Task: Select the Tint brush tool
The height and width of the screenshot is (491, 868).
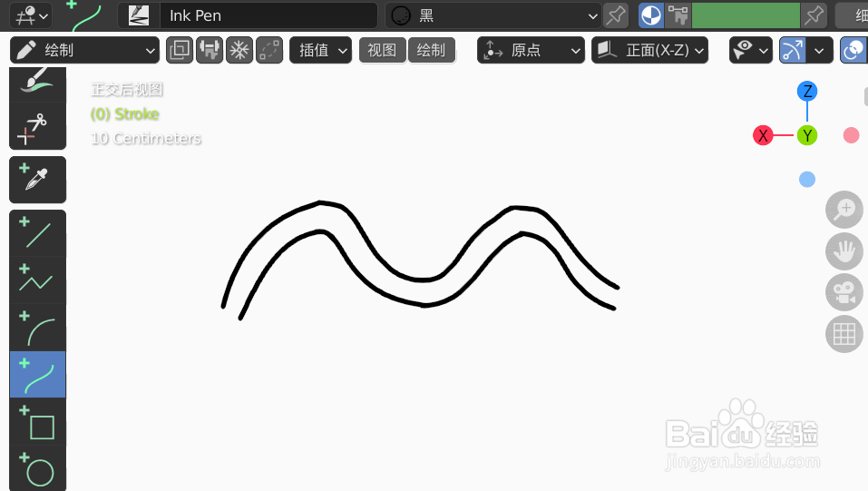Action: click(38, 83)
